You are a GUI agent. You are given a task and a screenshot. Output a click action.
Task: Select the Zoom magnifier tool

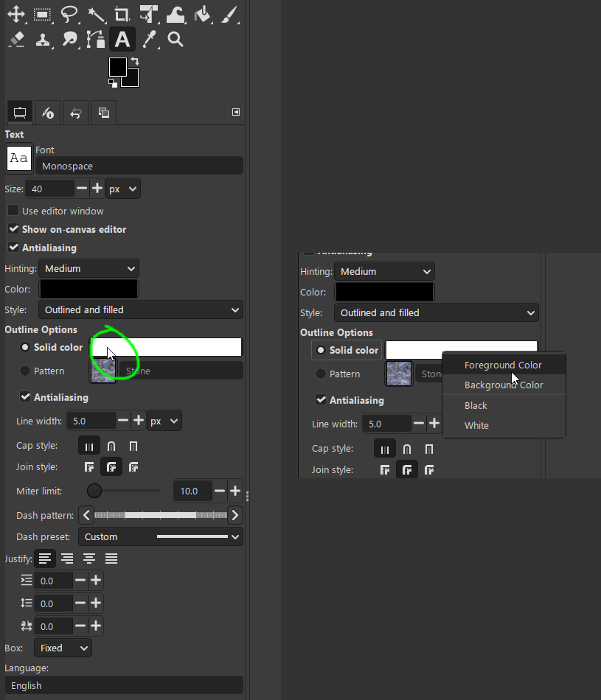(x=176, y=39)
